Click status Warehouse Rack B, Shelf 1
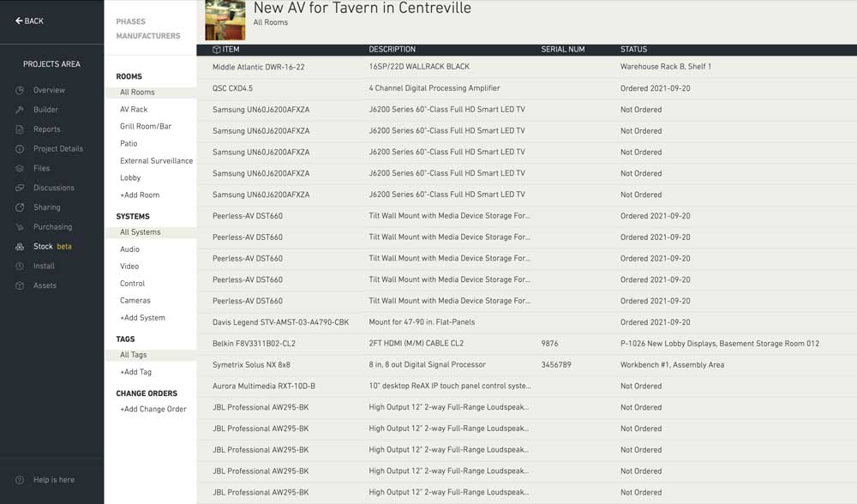Viewport: 857px width, 504px height. click(666, 67)
